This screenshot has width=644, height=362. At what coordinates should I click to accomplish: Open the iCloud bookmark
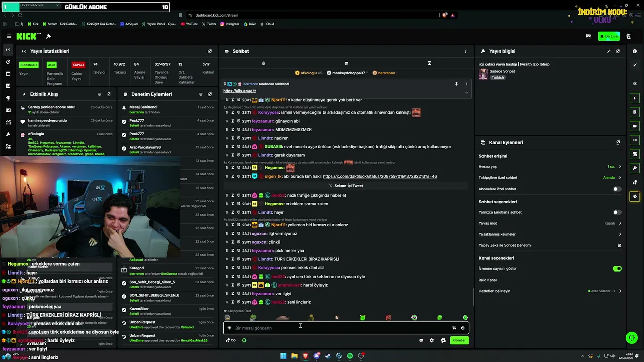(267, 24)
